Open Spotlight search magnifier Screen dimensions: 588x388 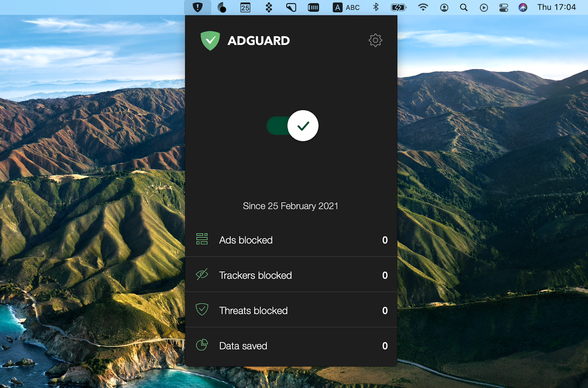pos(464,7)
